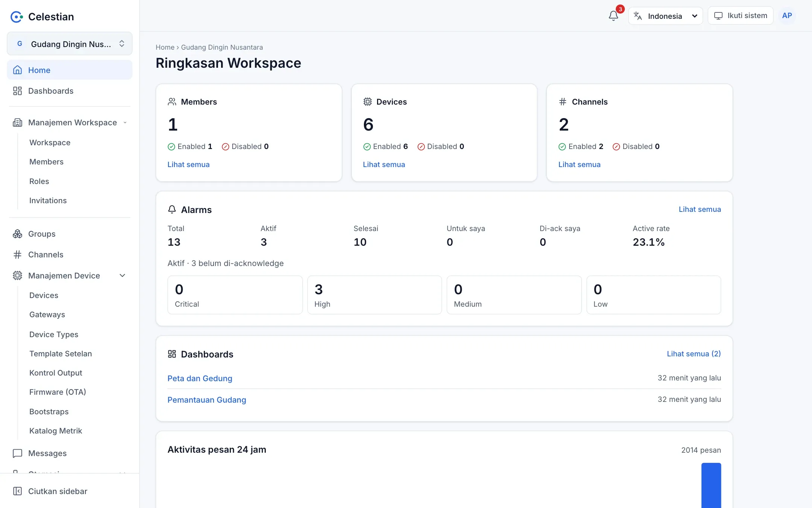
Task: Click the Celestian logo icon
Action: click(x=17, y=17)
